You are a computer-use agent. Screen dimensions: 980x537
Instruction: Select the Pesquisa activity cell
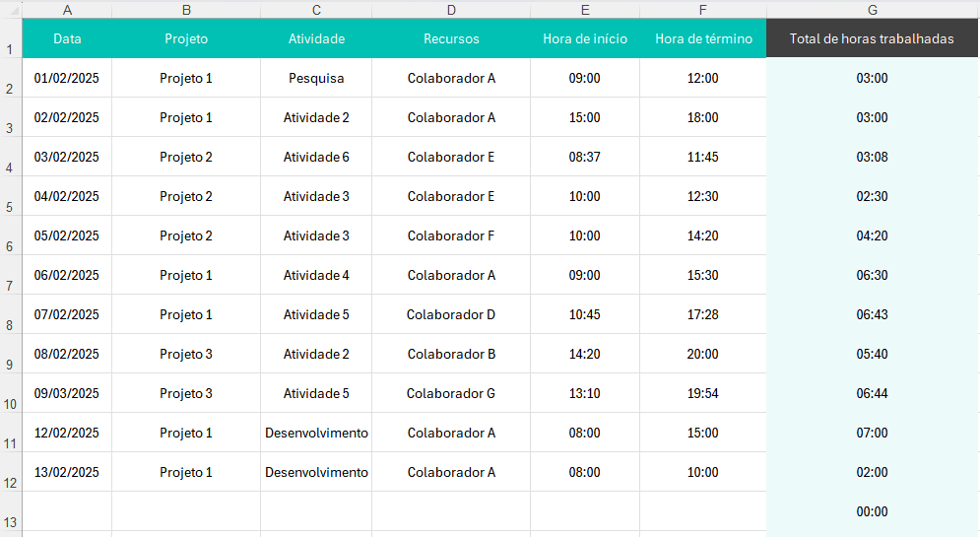316,78
